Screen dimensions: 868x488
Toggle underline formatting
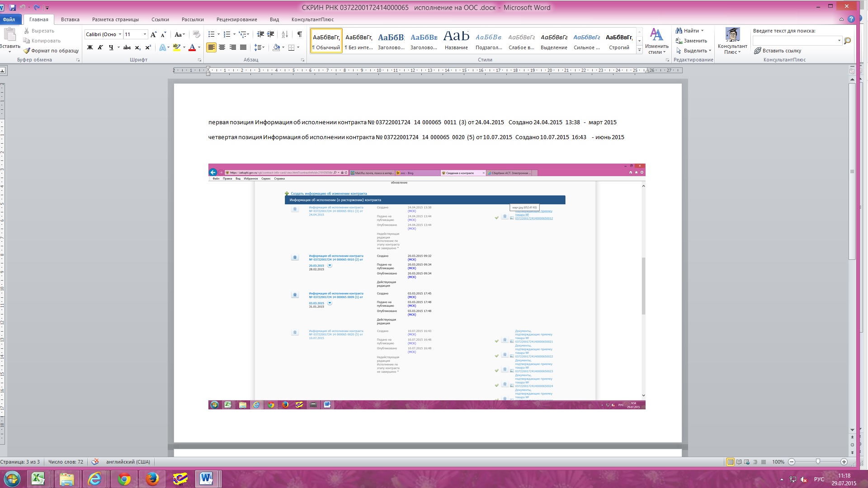(111, 47)
